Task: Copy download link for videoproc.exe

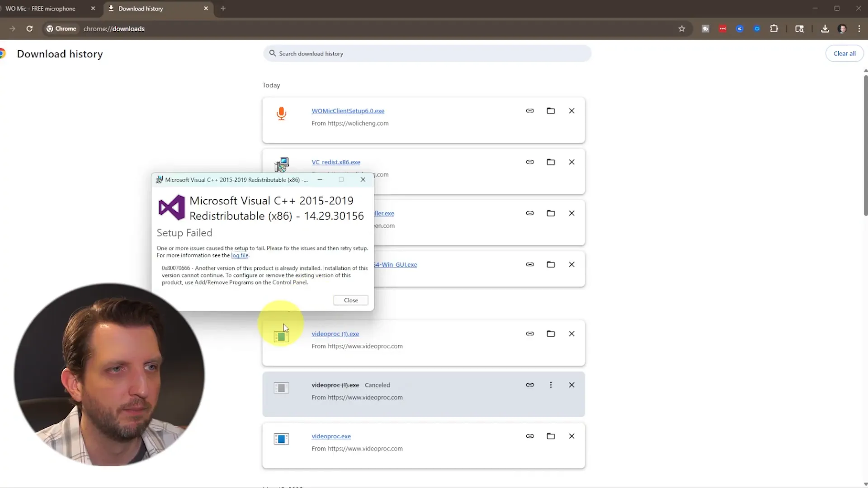Action: [x=530, y=436]
